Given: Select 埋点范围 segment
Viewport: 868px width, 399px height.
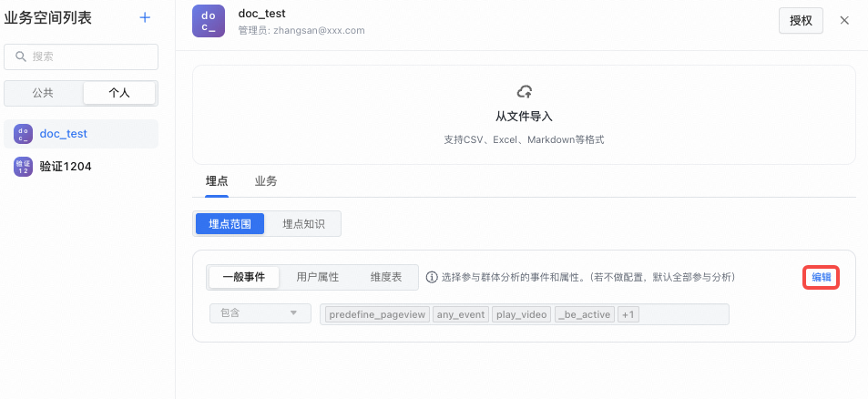Looking at the screenshot, I should tap(230, 223).
